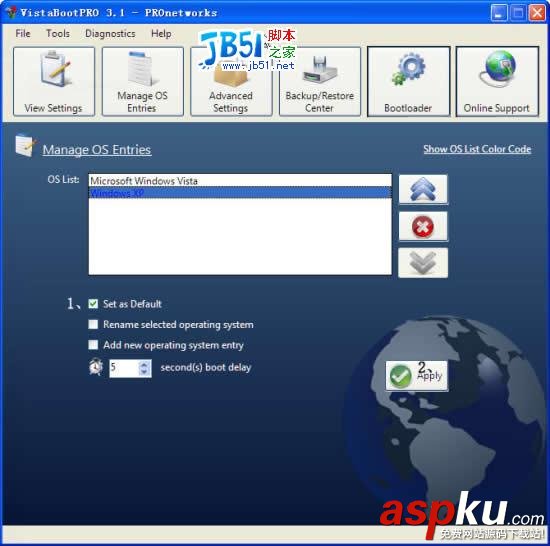Open Manage OS Entries toolbar button
The width and height of the screenshot is (550, 546).
click(142, 81)
